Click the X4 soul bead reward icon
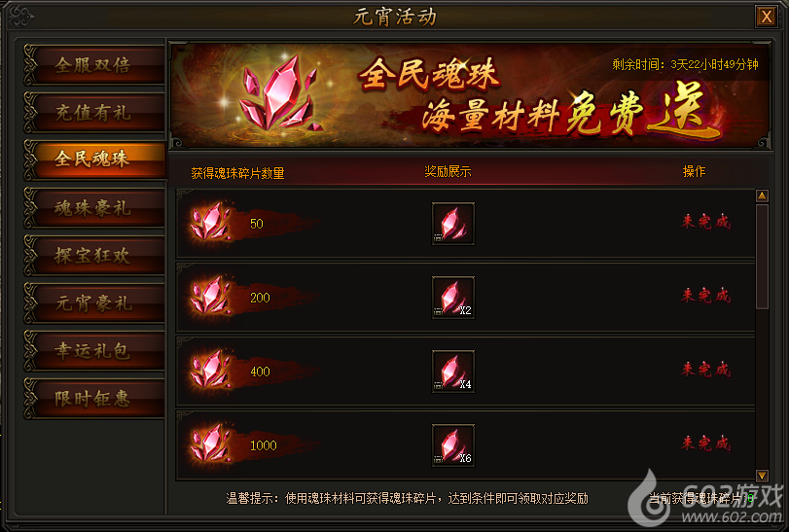789x532 pixels. (x=452, y=372)
